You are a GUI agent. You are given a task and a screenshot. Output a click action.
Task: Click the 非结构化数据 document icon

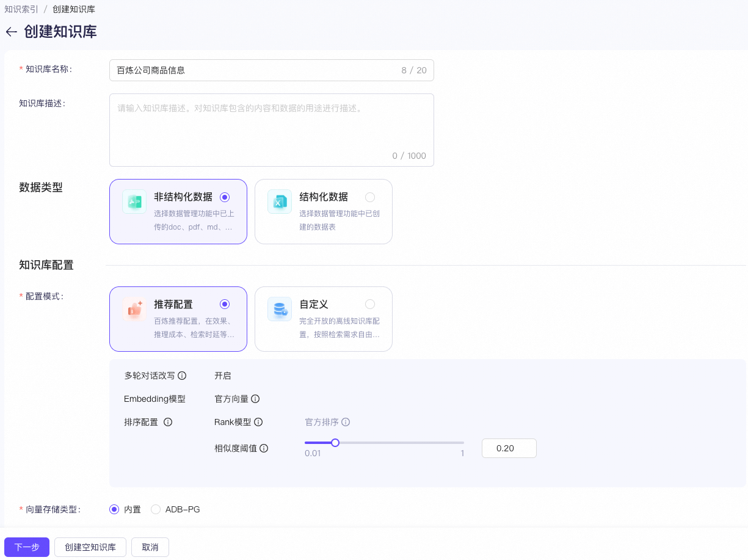[x=134, y=202]
